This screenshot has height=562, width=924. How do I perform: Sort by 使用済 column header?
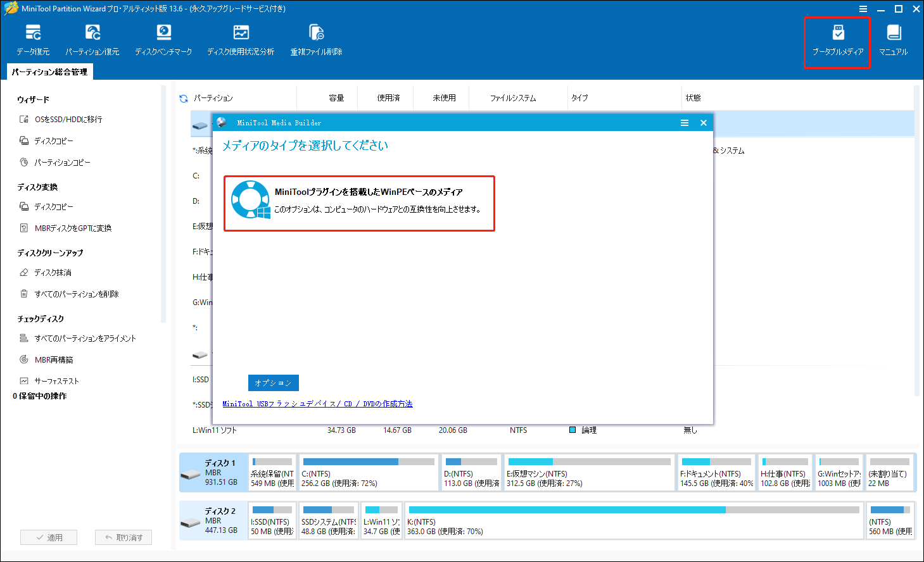pyautogui.click(x=388, y=98)
